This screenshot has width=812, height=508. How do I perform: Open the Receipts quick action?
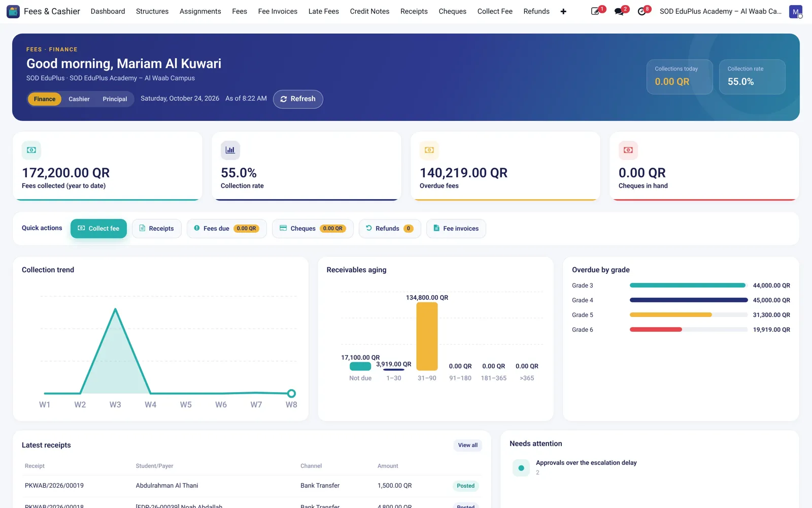[157, 229]
